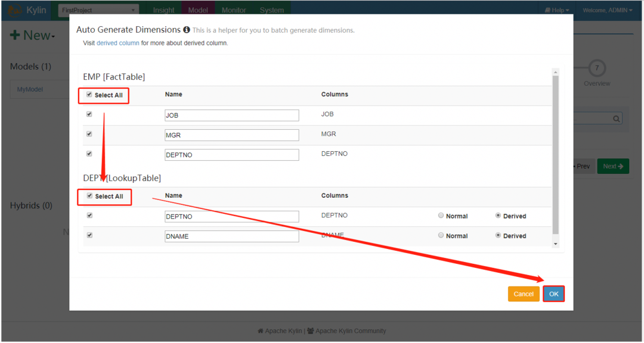644x343 pixels.
Task: Click the Models (1) heading
Action: (30, 67)
